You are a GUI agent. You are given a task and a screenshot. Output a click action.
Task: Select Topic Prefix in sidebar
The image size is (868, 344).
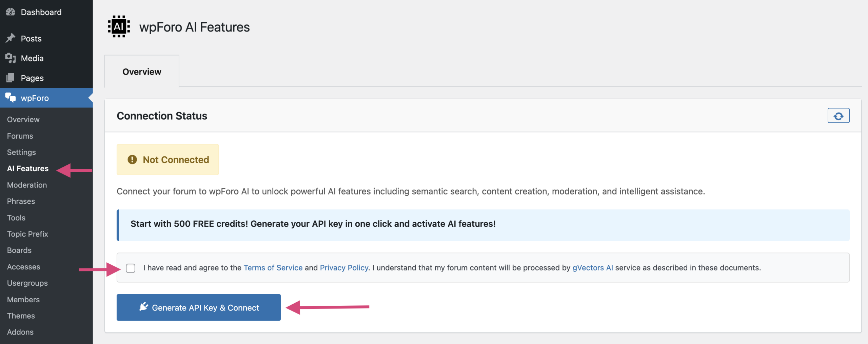click(x=27, y=234)
